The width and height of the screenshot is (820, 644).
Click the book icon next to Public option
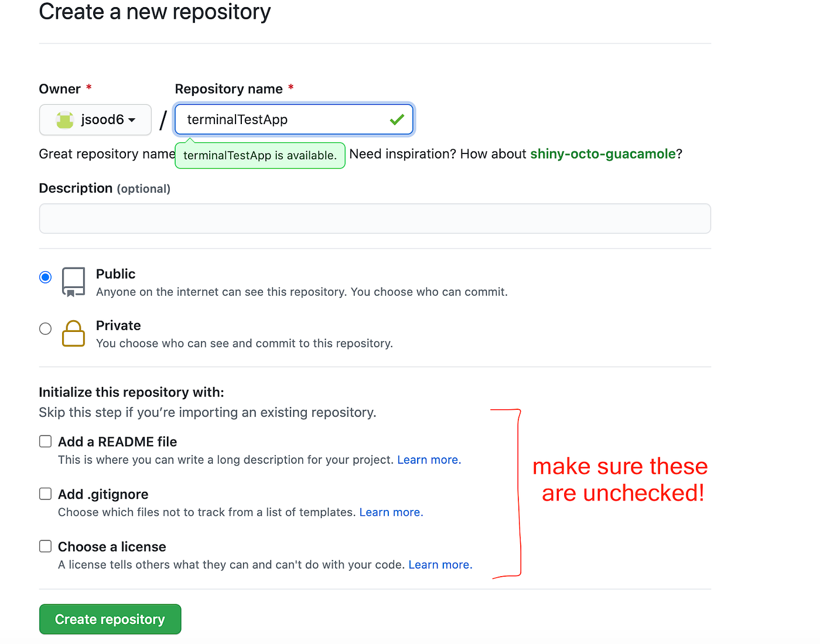73,282
